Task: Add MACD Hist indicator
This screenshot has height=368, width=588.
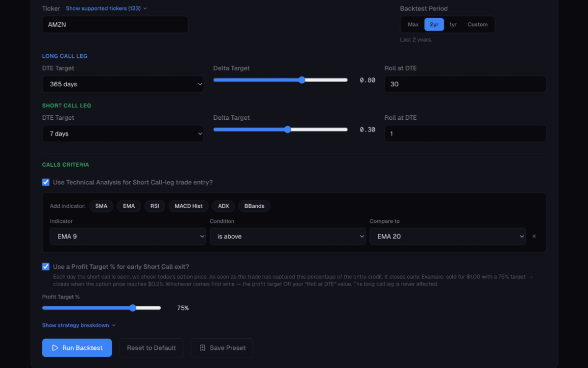Action: [189, 206]
